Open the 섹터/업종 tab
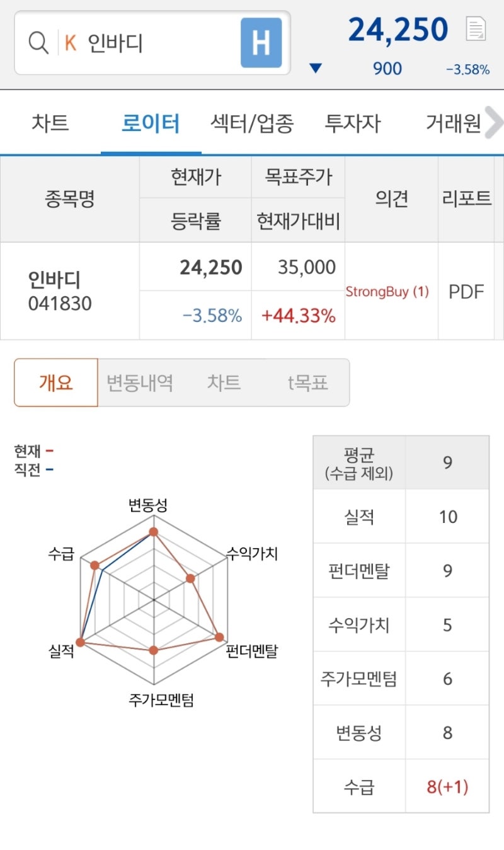504x850 pixels. pos(252,123)
